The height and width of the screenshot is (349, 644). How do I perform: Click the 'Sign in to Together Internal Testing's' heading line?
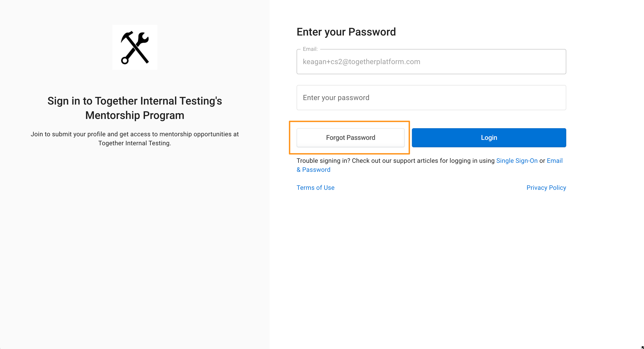[135, 101]
